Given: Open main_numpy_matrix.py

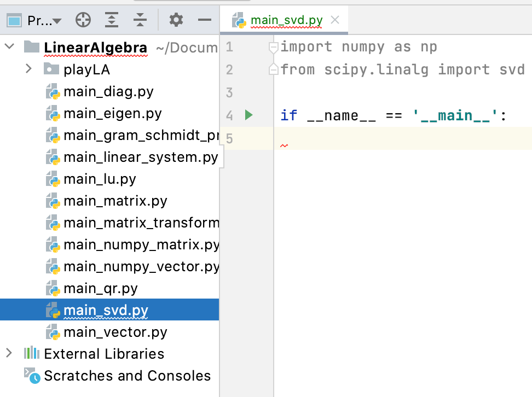Looking at the screenshot, I should point(141,244).
